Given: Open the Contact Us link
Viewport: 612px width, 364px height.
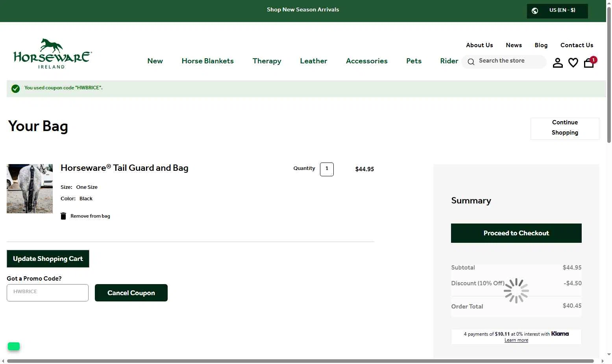Looking at the screenshot, I should [577, 45].
